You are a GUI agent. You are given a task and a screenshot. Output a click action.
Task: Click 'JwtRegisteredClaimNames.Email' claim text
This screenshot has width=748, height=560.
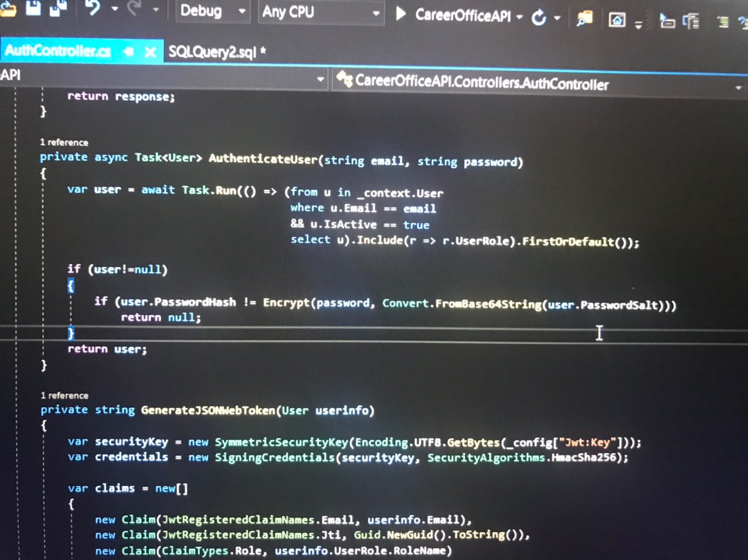(259, 520)
